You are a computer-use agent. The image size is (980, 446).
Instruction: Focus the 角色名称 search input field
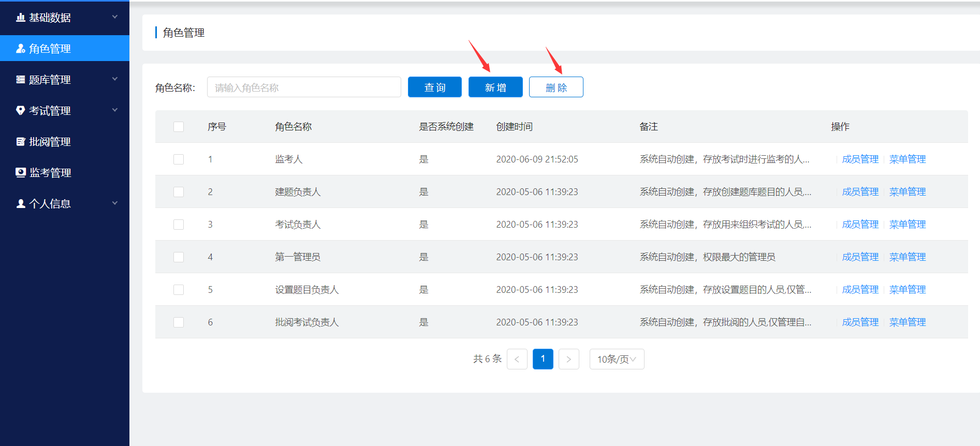[x=304, y=87]
